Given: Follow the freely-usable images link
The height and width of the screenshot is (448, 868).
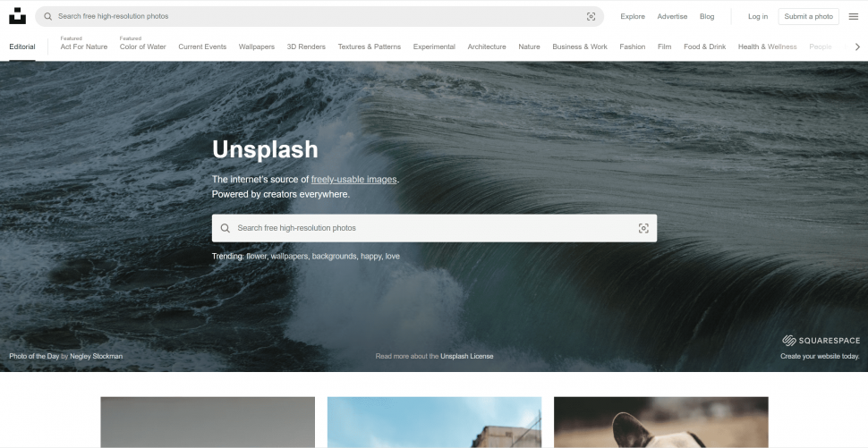Looking at the screenshot, I should pos(353,179).
